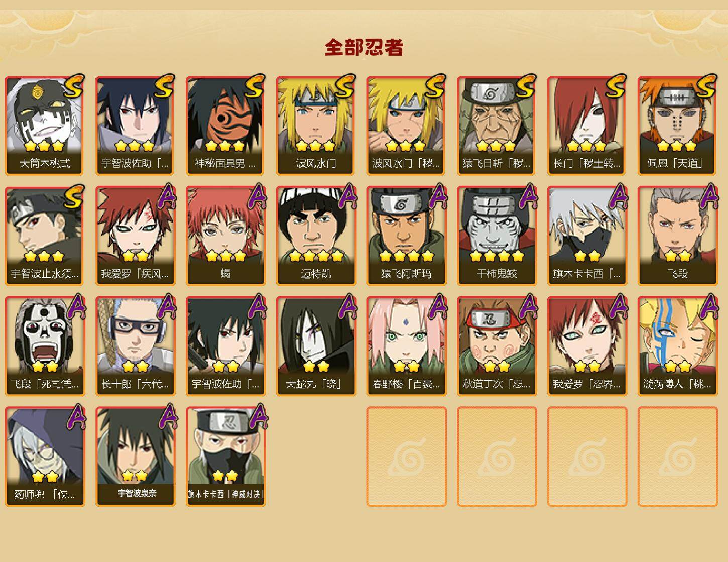728x562 pixels.
Task: Choose the 宇智波泉奈 ninja card
Action: [x=135, y=457]
